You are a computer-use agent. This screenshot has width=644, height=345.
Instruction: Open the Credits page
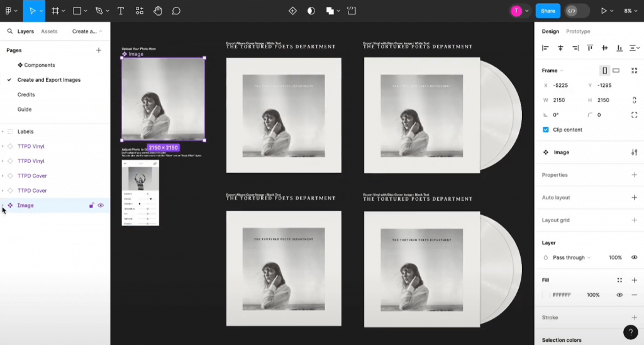[x=26, y=94]
